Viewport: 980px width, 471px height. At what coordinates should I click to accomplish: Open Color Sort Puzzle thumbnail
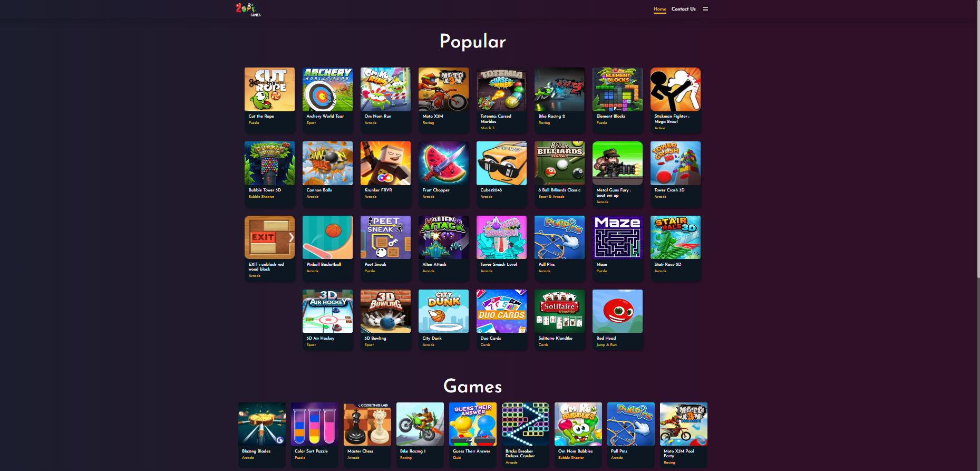(x=315, y=424)
